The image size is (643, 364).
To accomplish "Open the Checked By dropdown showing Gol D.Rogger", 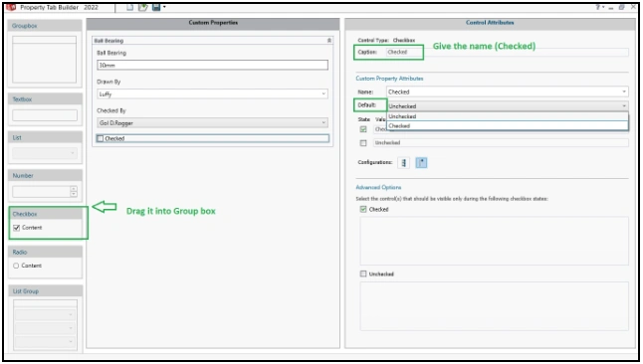I will (x=212, y=122).
